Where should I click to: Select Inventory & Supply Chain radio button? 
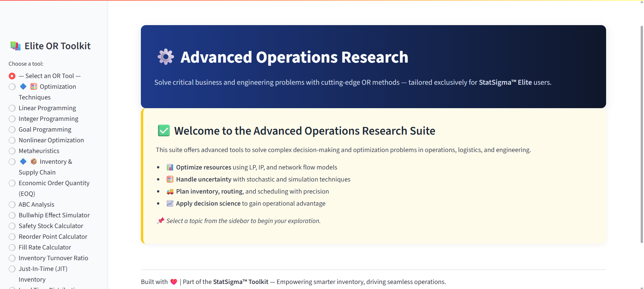pos(12,162)
